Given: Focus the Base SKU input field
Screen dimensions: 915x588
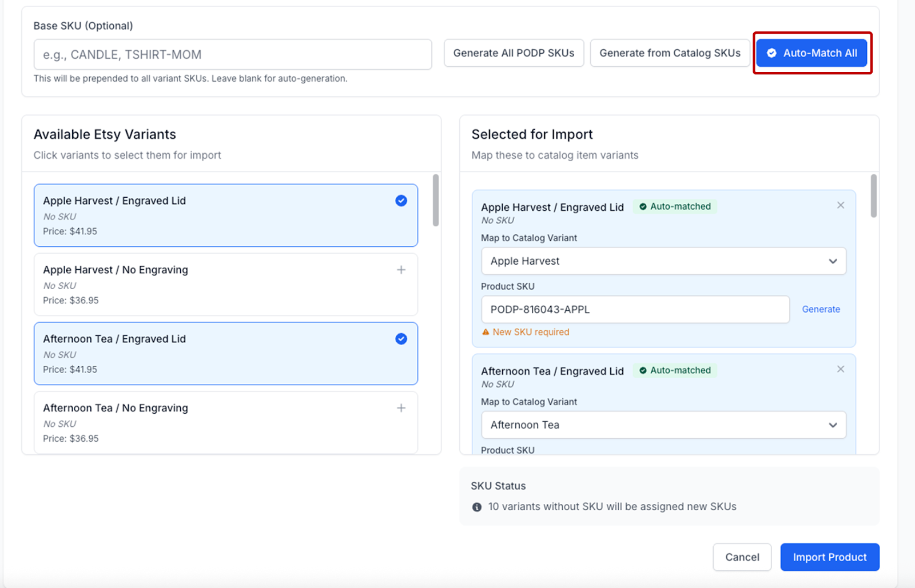Looking at the screenshot, I should (232, 54).
